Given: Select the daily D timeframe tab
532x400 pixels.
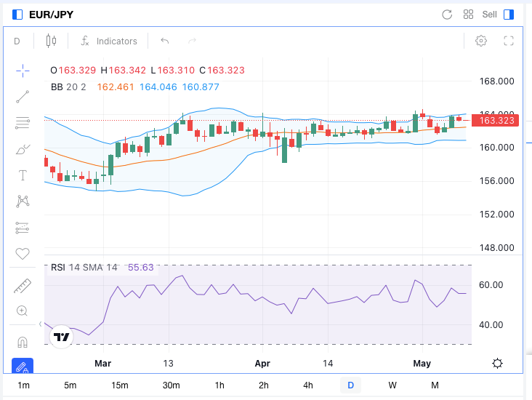Looking at the screenshot, I should click(x=350, y=385).
